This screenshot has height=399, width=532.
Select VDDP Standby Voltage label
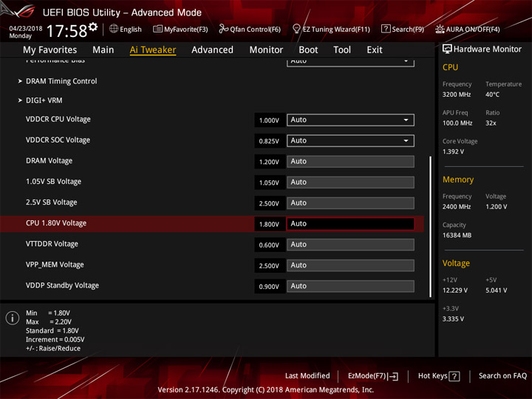coord(62,285)
